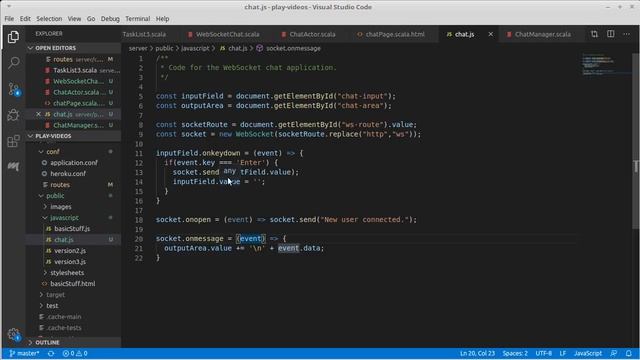Open the routes file under conf
Screen dimensions: 640x360
pyautogui.click(x=73, y=184)
